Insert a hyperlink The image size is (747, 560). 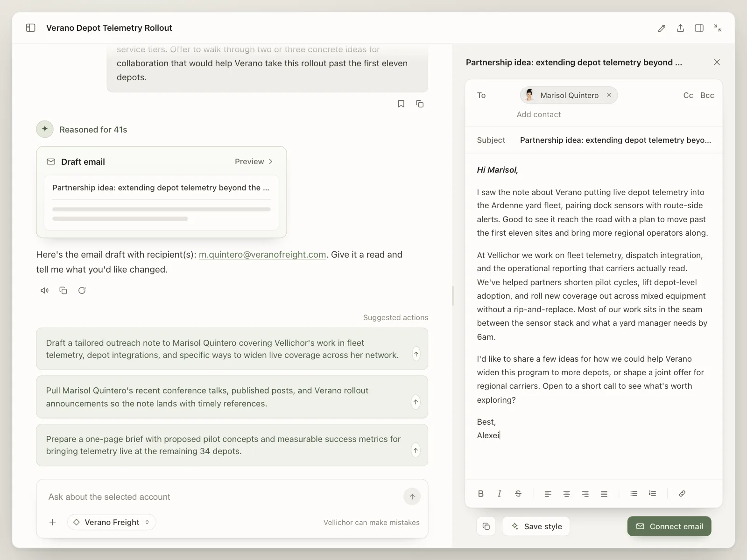[682, 493]
